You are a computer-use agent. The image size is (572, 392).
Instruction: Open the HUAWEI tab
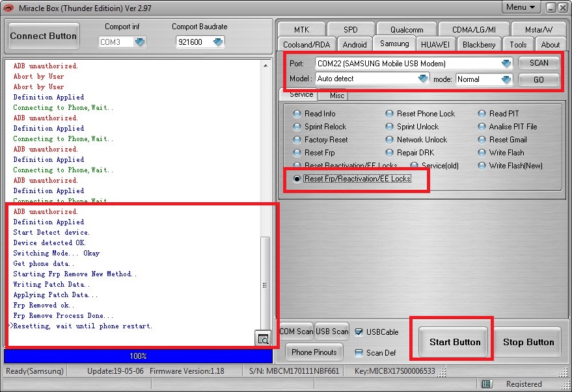(435, 44)
